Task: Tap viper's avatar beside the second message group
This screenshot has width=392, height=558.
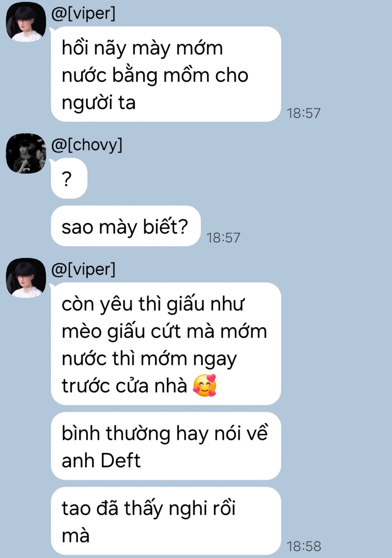Action: click(x=26, y=278)
